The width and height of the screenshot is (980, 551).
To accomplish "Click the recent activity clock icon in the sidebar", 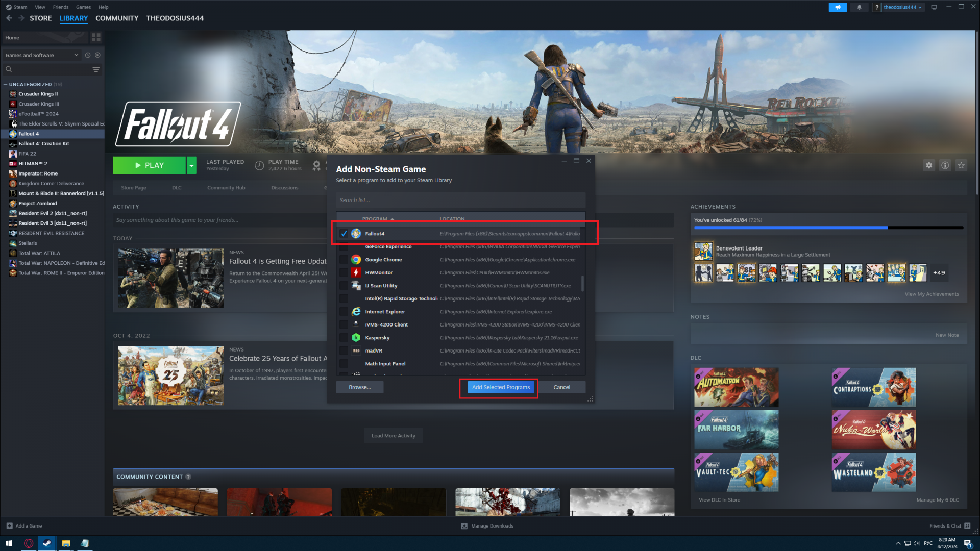I will (88, 55).
